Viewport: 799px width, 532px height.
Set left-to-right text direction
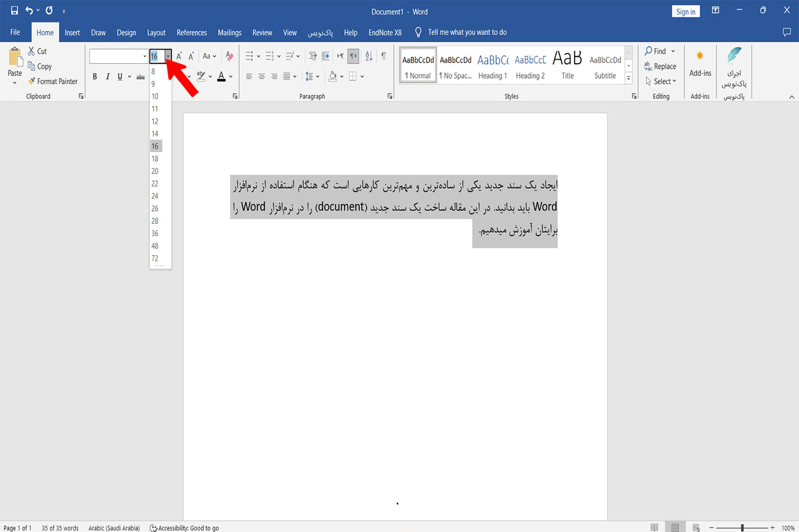tap(340, 56)
